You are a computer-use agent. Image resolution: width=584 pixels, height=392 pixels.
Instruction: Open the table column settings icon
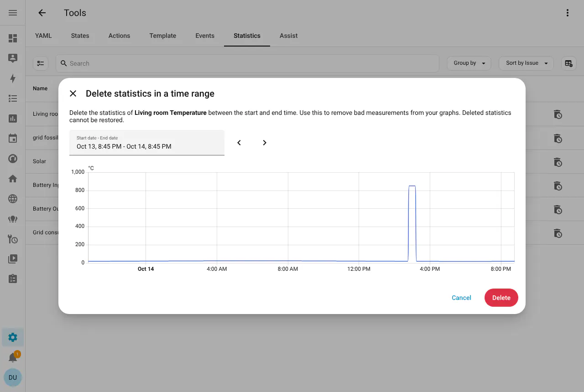point(568,63)
